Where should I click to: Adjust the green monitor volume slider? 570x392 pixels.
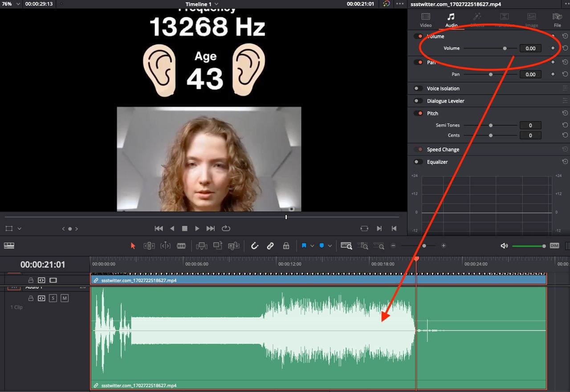(544, 246)
